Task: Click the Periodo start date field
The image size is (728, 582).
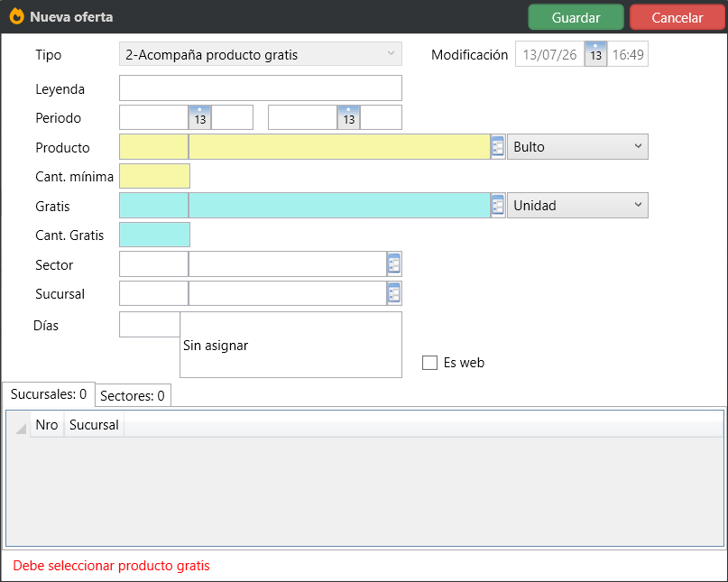Action: click(x=153, y=117)
